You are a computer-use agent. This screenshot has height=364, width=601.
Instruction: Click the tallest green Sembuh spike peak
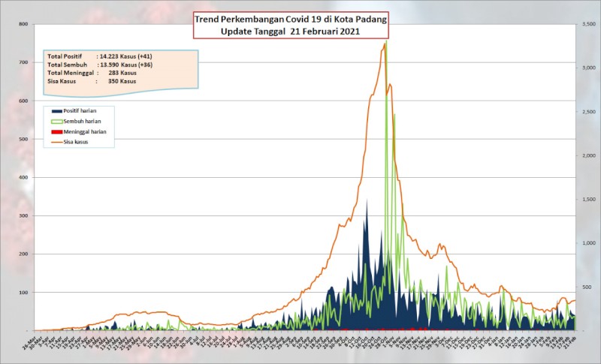pos(386,41)
